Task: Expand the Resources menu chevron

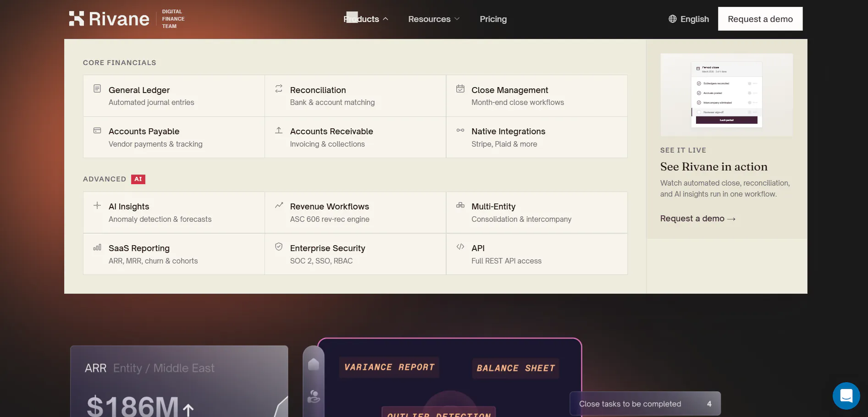Action: pos(457,19)
